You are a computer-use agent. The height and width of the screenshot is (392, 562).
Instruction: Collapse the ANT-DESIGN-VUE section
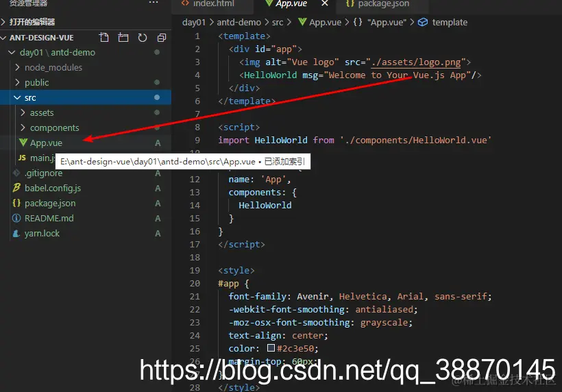[42, 38]
